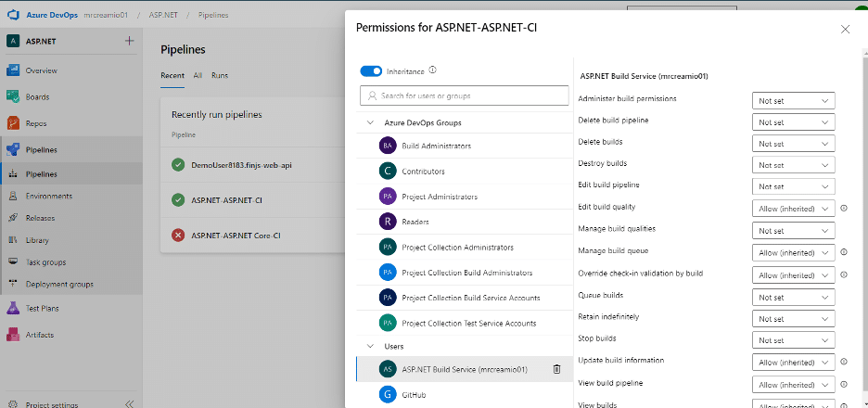Open the Task groups icon

click(13, 262)
